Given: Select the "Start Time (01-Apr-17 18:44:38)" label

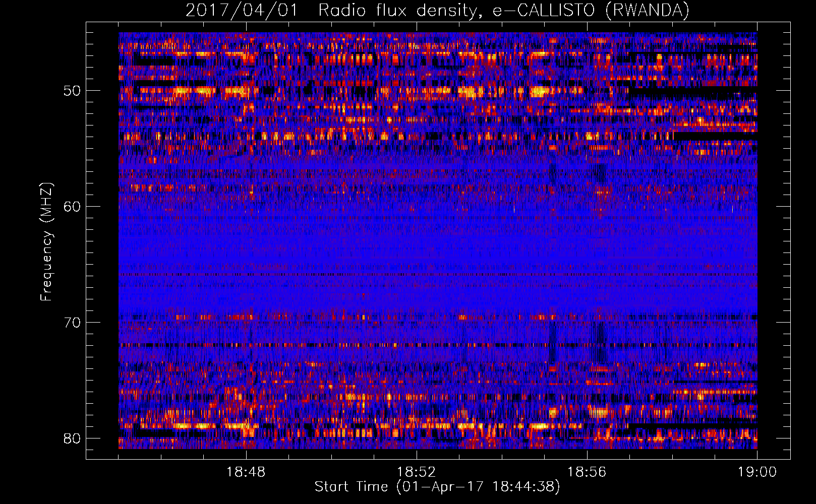Looking at the screenshot, I should (x=438, y=487).
